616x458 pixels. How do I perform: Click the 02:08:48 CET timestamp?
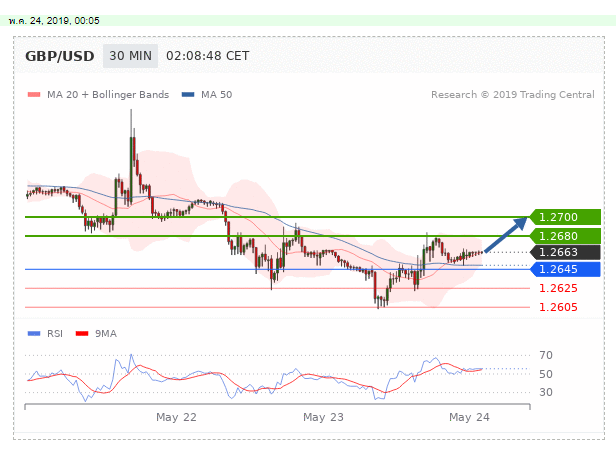pos(207,56)
